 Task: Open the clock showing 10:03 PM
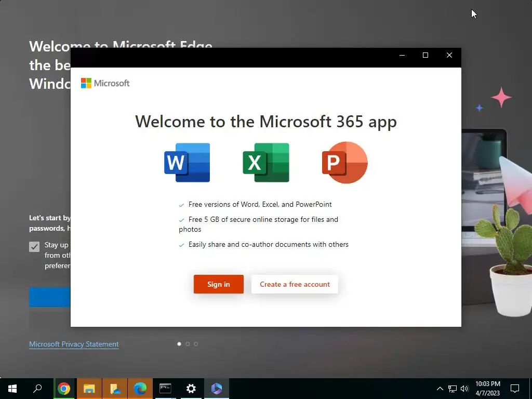[x=487, y=389]
